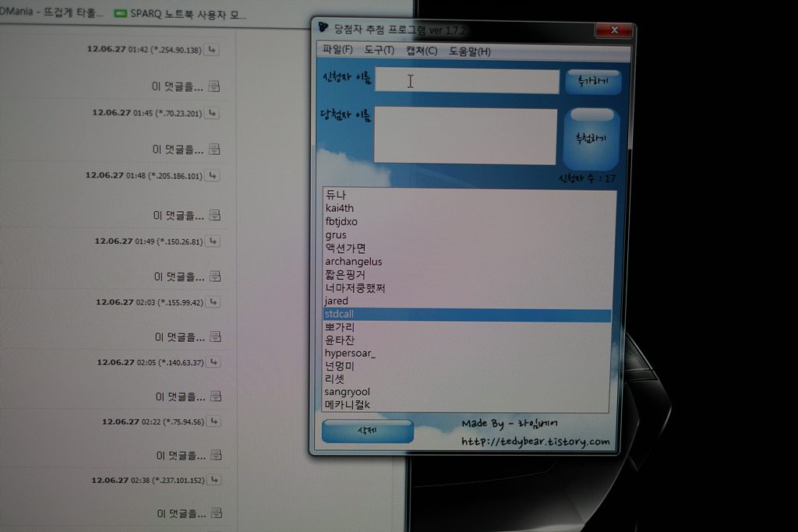
Task: Click the comment icon under 02:22 entry
Action: 217,455
